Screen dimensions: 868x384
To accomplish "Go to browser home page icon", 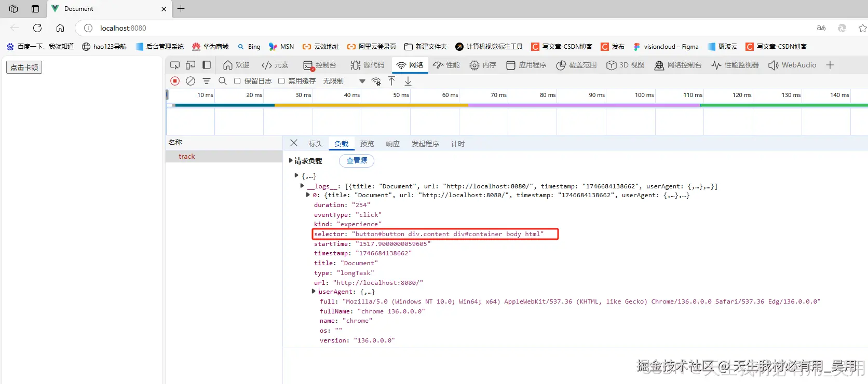I will tap(60, 28).
